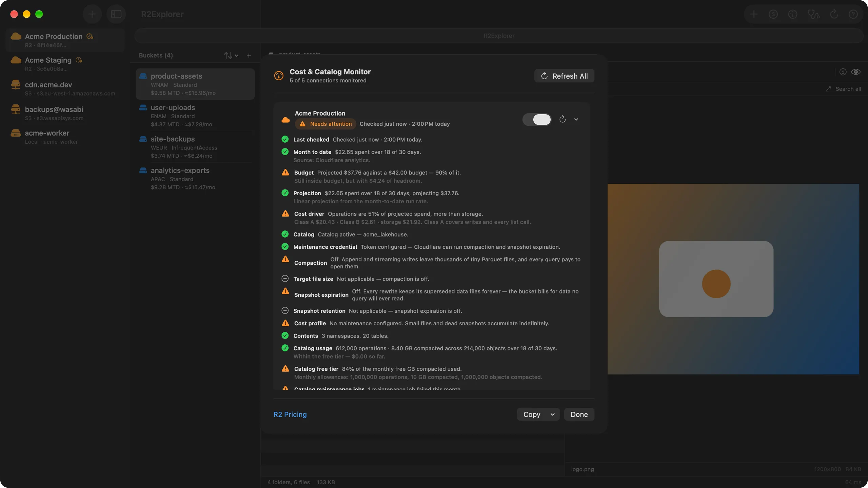Click the Refresh All button

[564, 76]
